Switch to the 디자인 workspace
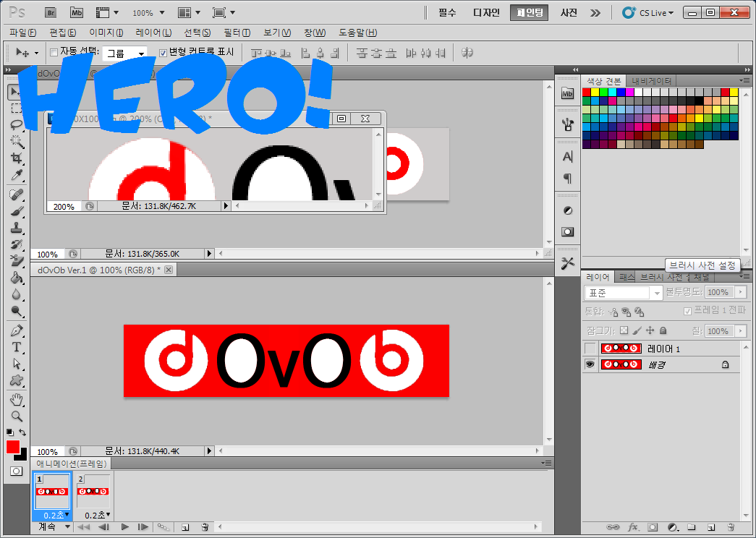Image resolution: width=756 pixels, height=538 pixels. coord(486,13)
